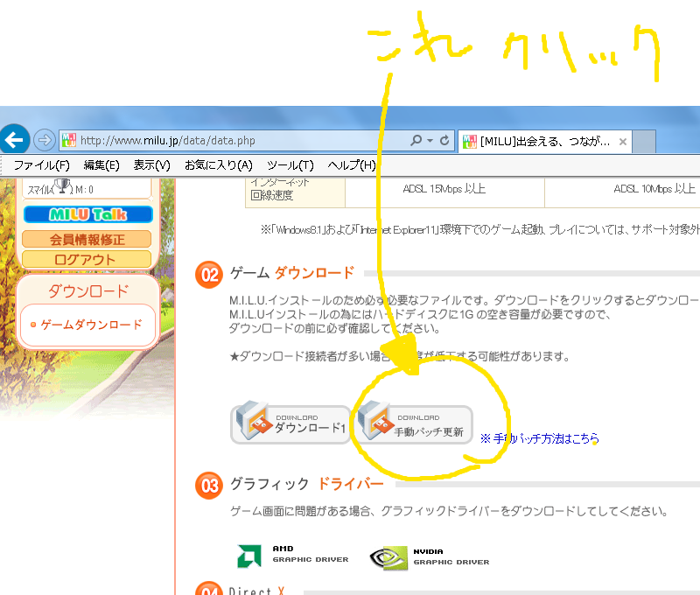Screen dimensions: 700x595
Task: Select the [MILU] browser tab
Action: pos(544,142)
